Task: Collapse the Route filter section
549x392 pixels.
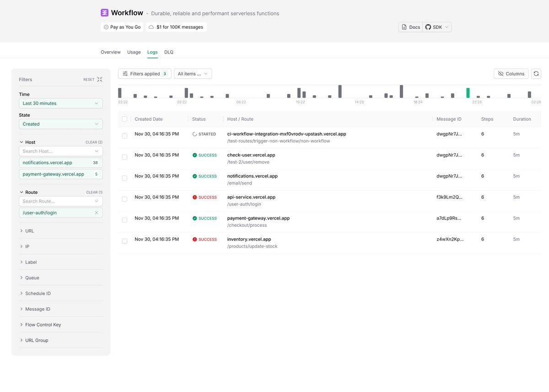Action: click(x=28, y=193)
